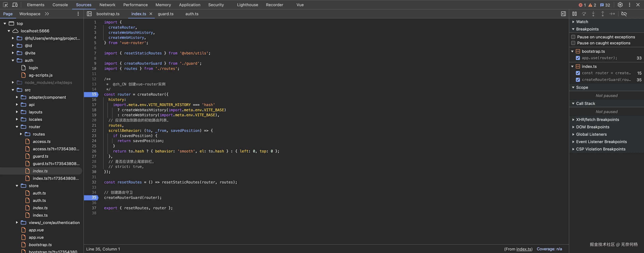Hide the navigator sidebar icon
Screen dimensions: 644x253
pyautogui.click(x=89, y=14)
